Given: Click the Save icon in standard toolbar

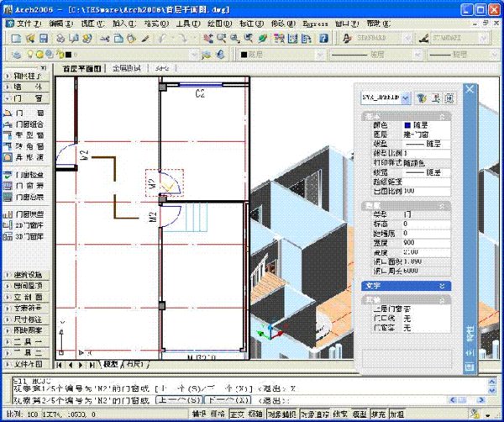Looking at the screenshot, I should tap(44, 39).
